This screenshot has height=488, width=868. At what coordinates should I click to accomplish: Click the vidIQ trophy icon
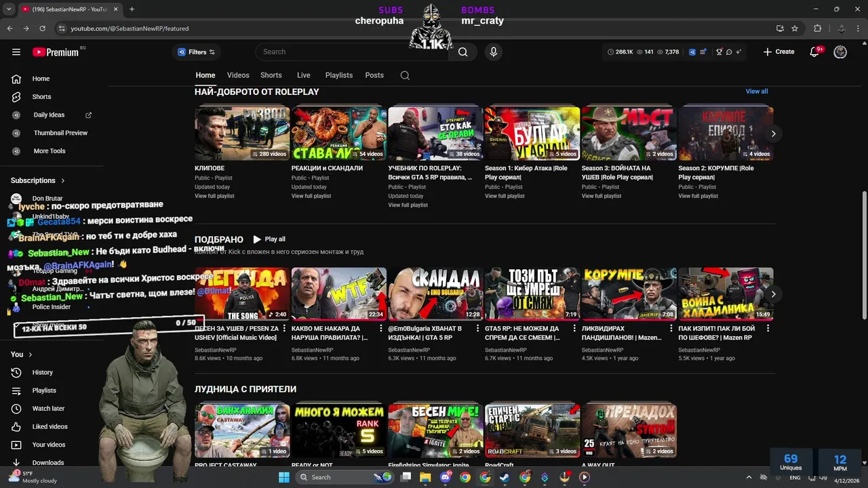[719, 52]
